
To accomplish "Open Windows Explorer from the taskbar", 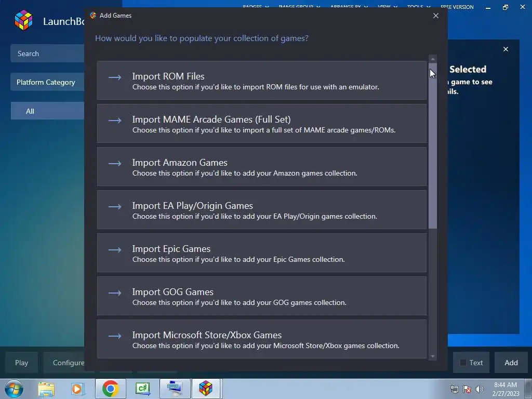I will click(46, 389).
